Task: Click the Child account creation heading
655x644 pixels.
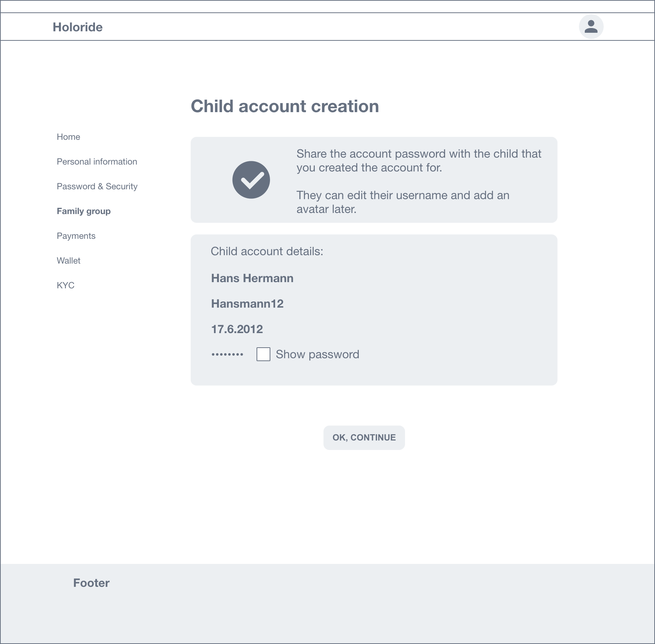Action: tap(285, 106)
